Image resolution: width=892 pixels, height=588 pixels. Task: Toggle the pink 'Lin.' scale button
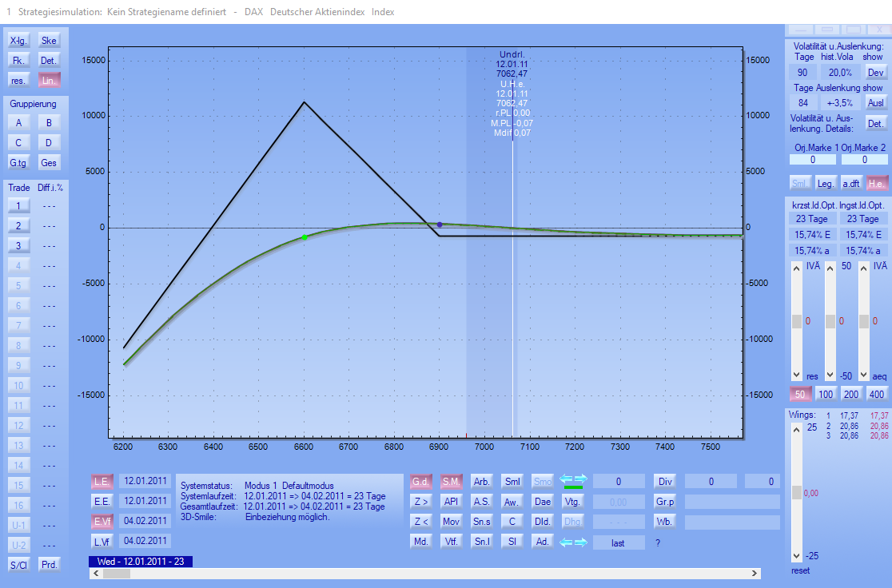tap(49, 81)
